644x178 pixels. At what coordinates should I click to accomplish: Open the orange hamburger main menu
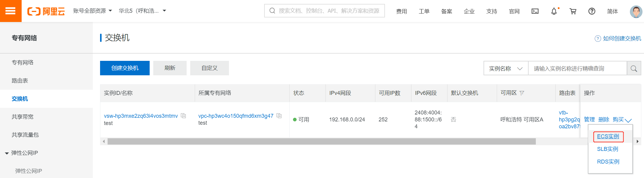coord(11,11)
